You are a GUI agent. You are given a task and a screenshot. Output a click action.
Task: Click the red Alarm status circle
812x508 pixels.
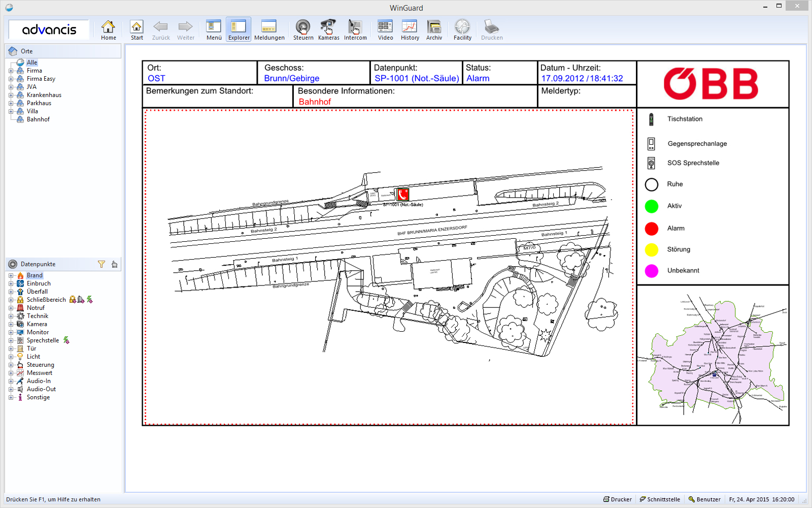pyautogui.click(x=652, y=229)
